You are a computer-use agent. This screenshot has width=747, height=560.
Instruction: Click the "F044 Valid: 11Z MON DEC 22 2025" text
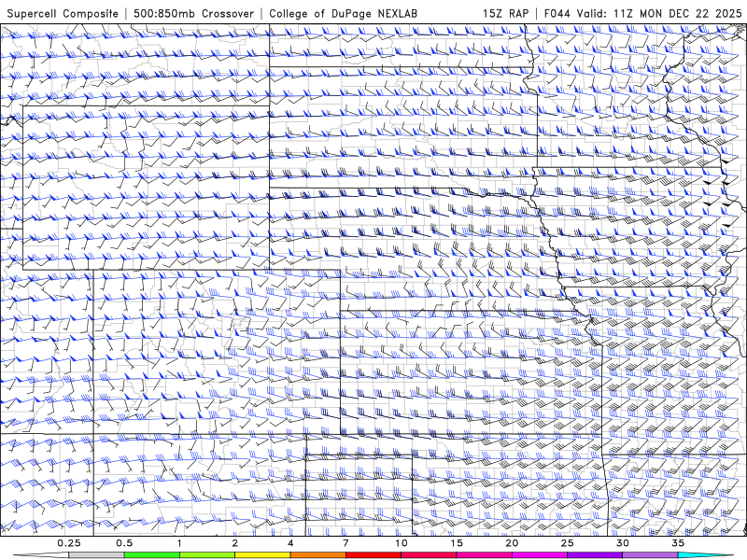coord(642,14)
